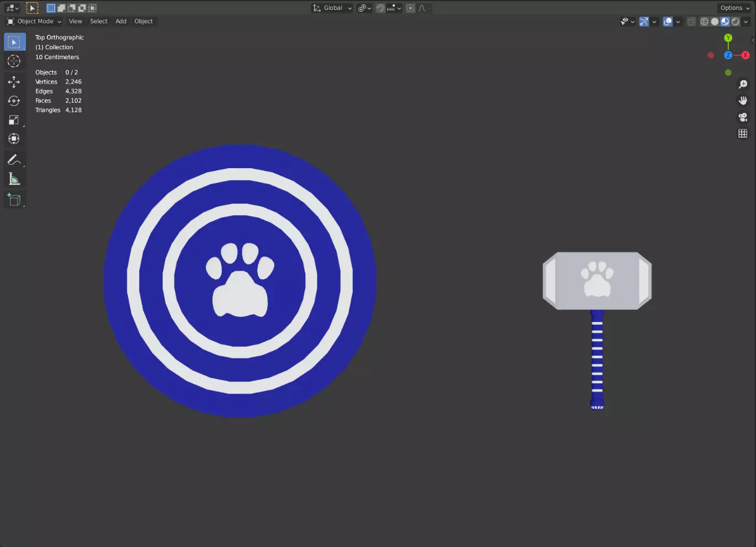
Task: Switch to orthographic/perspective with grid icon
Action: 743,134
